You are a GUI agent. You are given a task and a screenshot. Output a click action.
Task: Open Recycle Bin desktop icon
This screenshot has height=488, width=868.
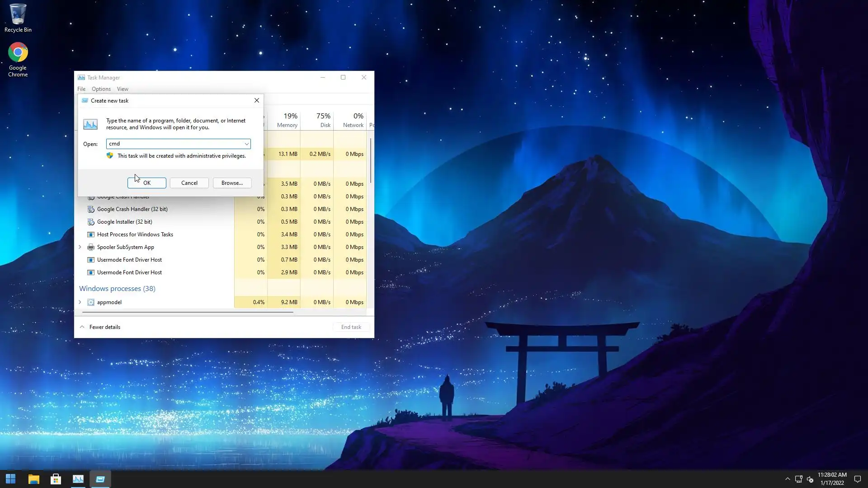(x=18, y=18)
